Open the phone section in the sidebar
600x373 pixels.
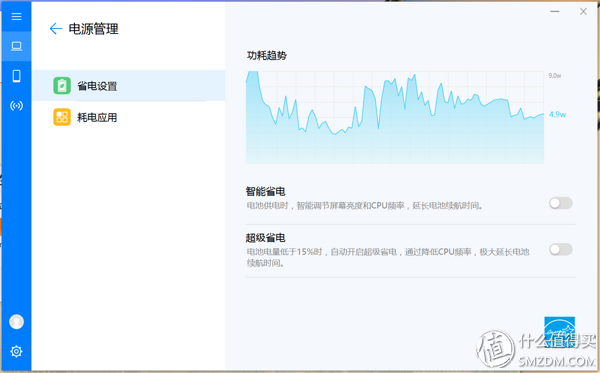[x=16, y=76]
